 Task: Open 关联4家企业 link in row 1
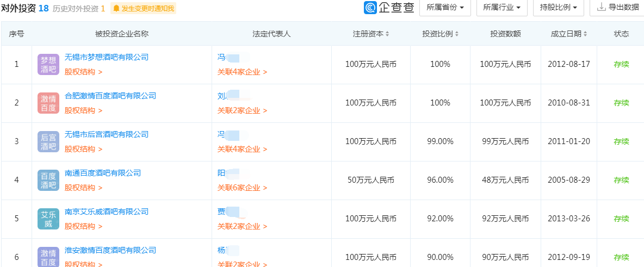point(242,72)
